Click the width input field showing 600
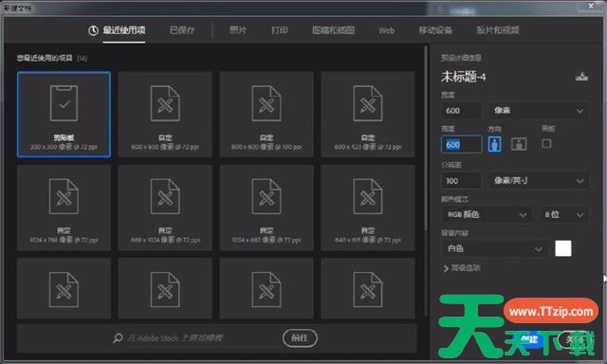607x364 pixels. [x=462, y=111]
